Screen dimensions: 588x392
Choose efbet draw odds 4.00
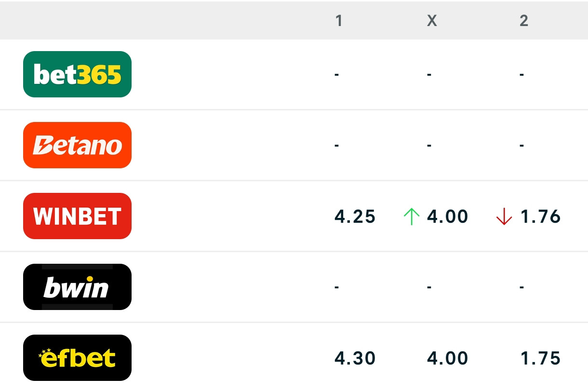point(447,358)
